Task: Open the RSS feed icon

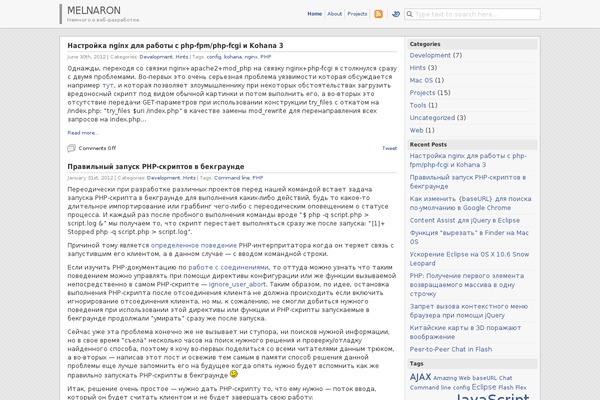Action: [378, 14]
